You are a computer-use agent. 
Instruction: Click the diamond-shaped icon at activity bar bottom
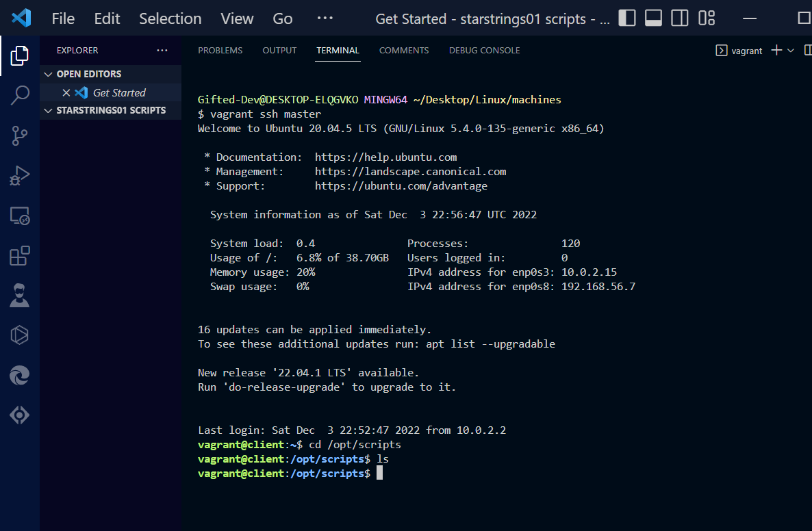click(x=20, y=415)
